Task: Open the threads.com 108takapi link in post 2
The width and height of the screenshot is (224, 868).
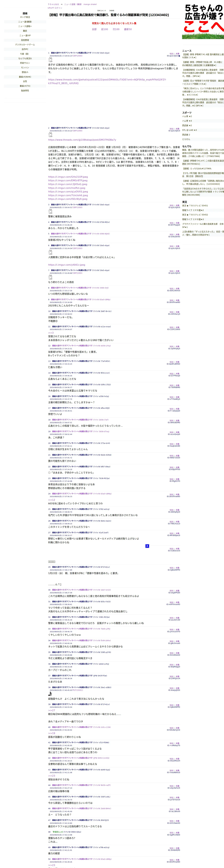Action: [82, 140]
